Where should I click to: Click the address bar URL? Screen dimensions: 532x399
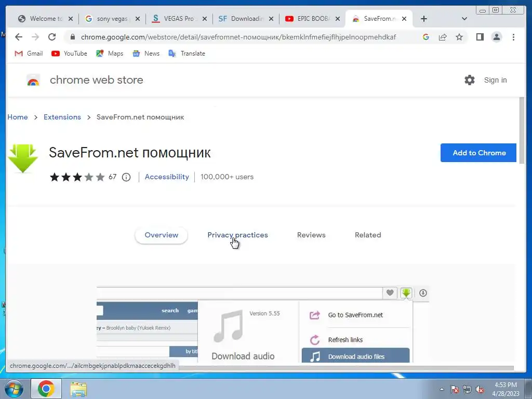coord(238,37)
